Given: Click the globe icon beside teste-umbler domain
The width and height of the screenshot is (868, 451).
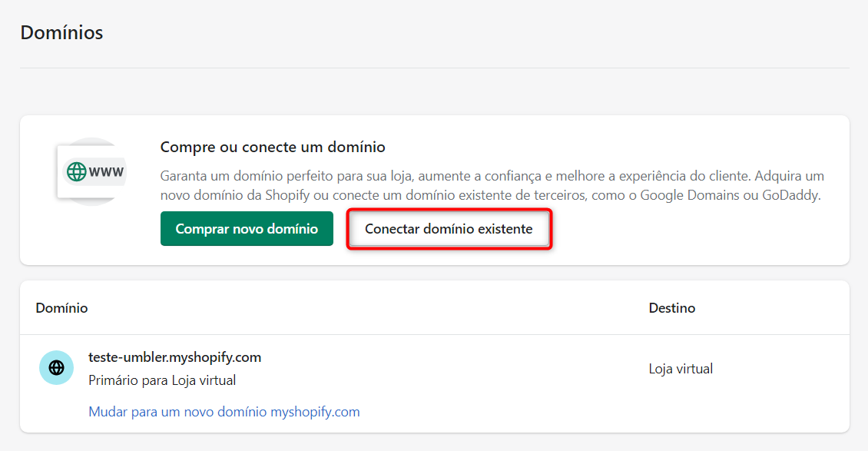Looking at the screenshot, I should click(56, 368).
